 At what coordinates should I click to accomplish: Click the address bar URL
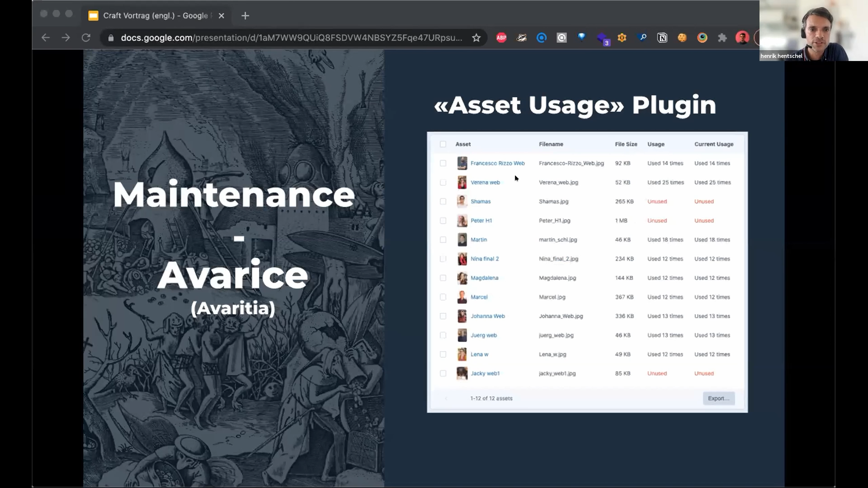point(291,38)
